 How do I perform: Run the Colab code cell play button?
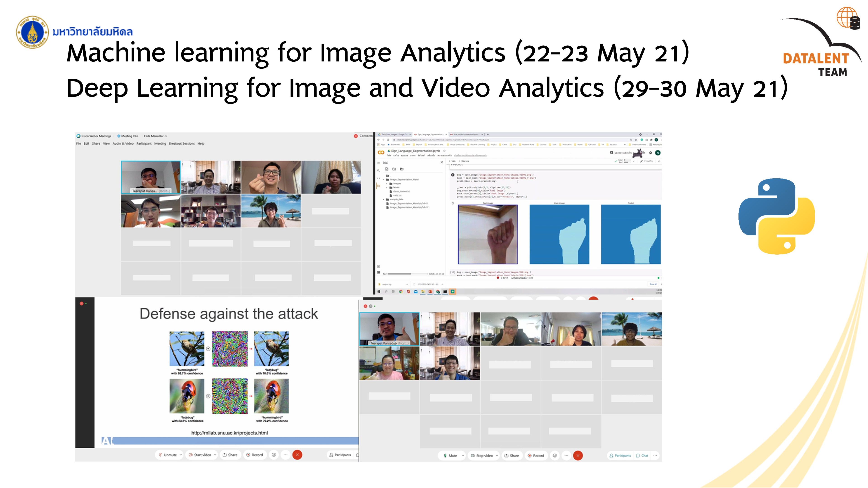point(453,175)
